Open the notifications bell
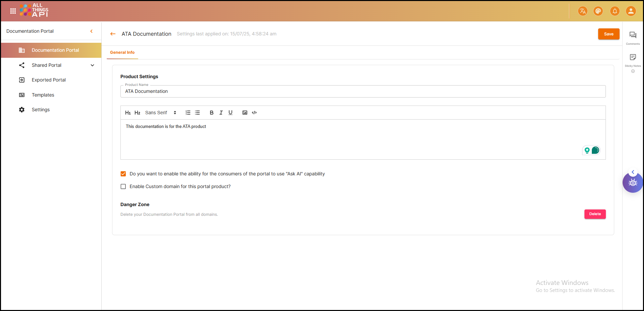644x311 pixels. point(615,11)
